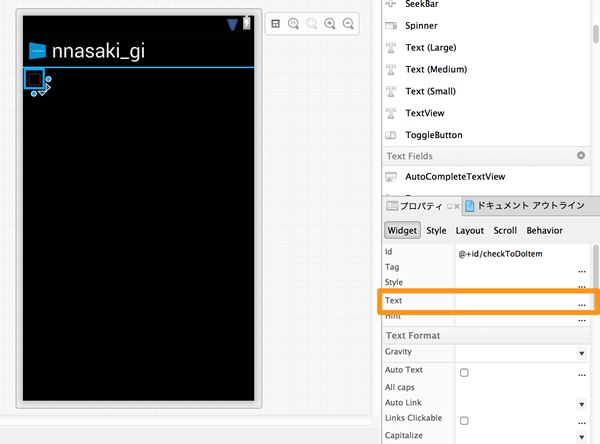This screenshot has height=444, width=600.
Task: Switch to the Scroll properties tab
Action: [505, 230]
